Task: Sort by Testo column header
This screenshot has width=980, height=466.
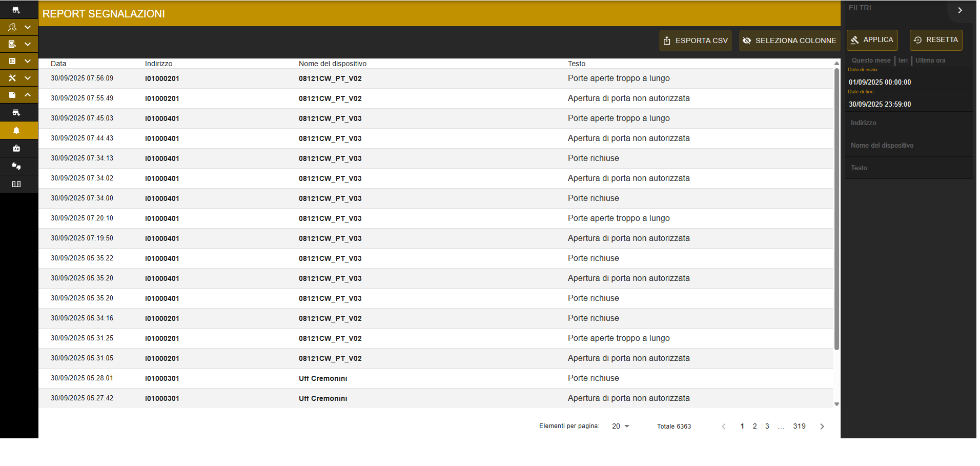Action: tap(577, 64)
